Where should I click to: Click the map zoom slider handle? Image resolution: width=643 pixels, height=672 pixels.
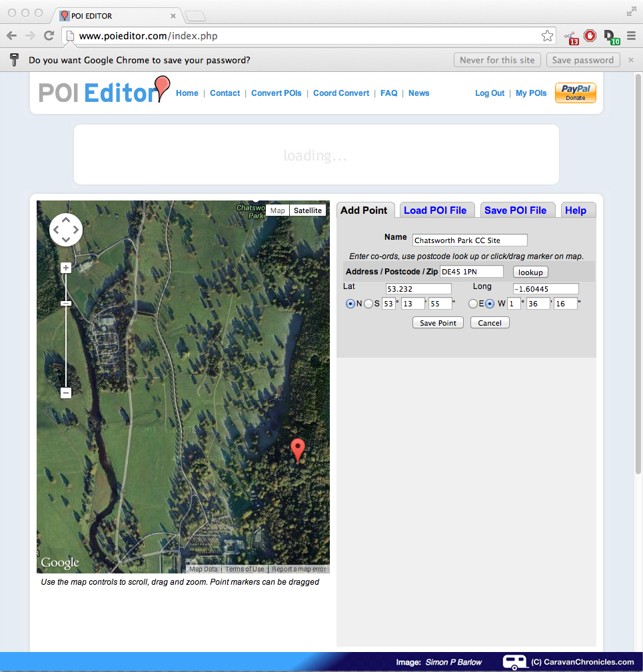point(66,303)
